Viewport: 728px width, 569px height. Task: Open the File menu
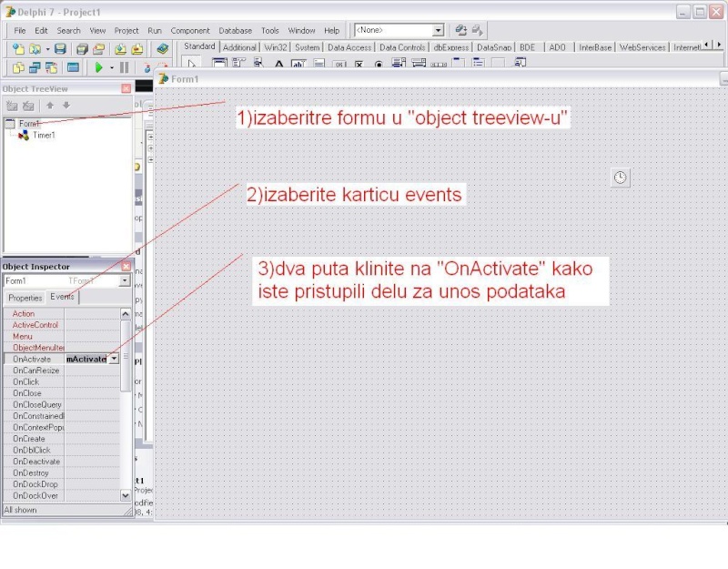(x=19, y=31)
